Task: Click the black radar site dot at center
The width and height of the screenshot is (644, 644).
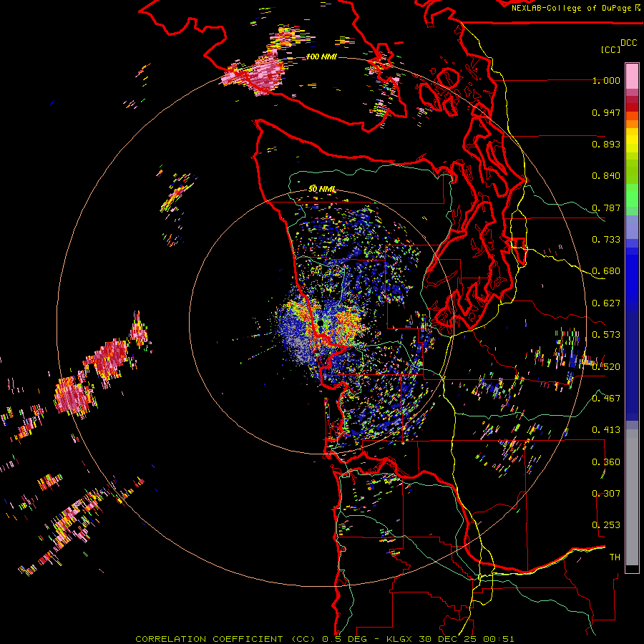Action: point(321,324)
